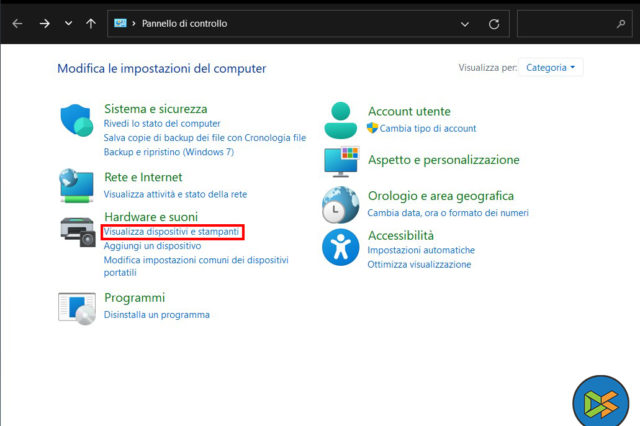Click the UAC shield beside Cambia tipo di account
This screenshot has height=426, width=640.
pyautogui.click(x=372, y=128)
